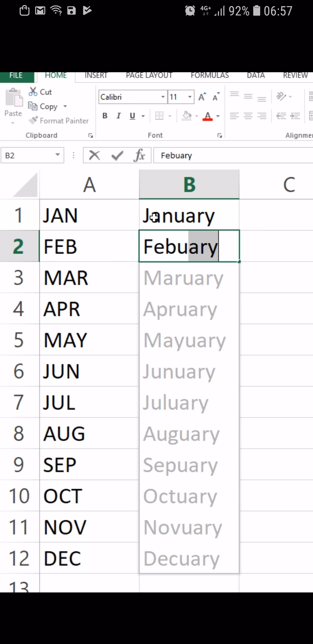Click the Paste clipboard icon
Screen dimensions: 313x644
pyautogui.click(x=14, y=98)
